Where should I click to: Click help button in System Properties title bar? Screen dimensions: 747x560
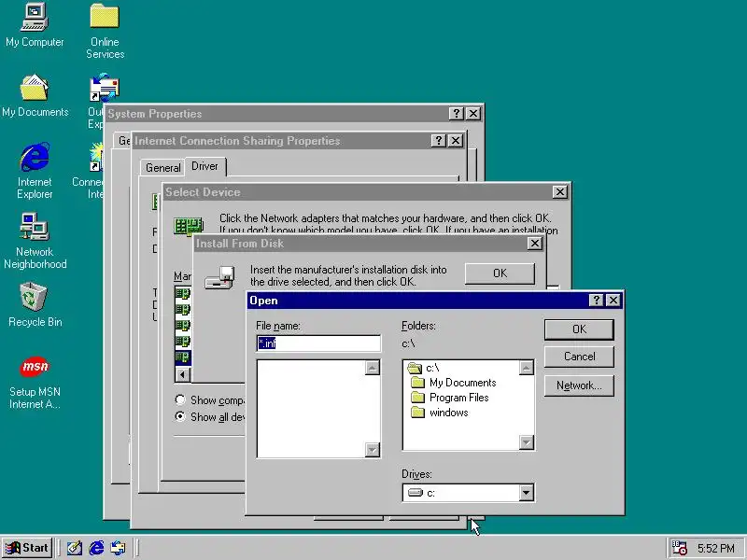(x=457, y=113)
